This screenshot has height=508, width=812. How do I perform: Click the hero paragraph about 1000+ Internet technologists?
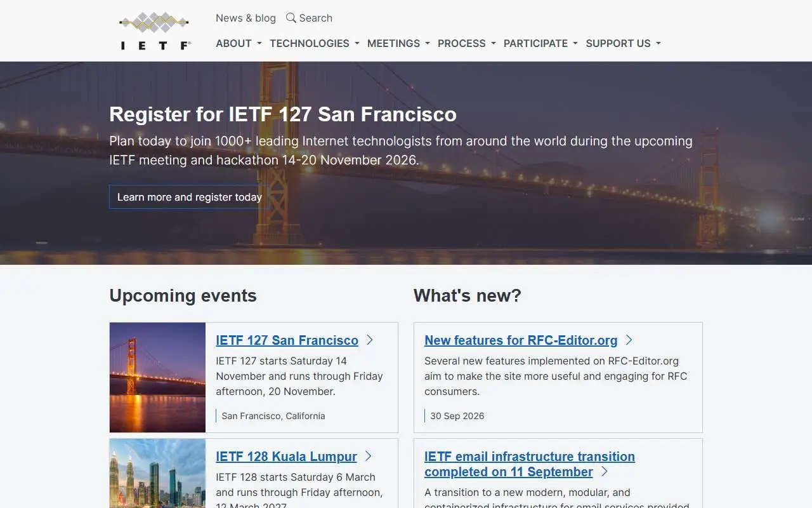tap(401, 150)
